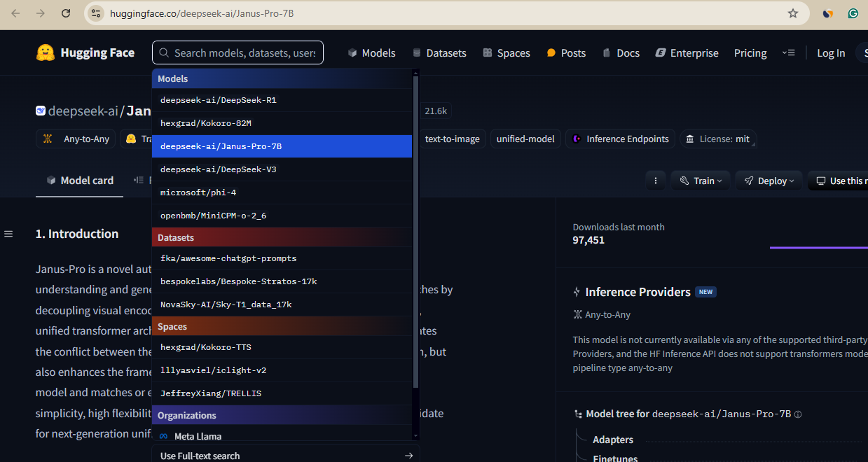Click the Docs book icon
Image resolution: width=868 pixels, height=462 pixels.
(x=606, y=52)
